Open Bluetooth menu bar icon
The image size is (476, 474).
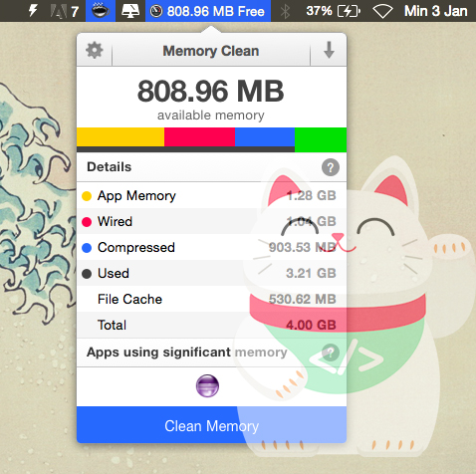[x=285, y=11]
